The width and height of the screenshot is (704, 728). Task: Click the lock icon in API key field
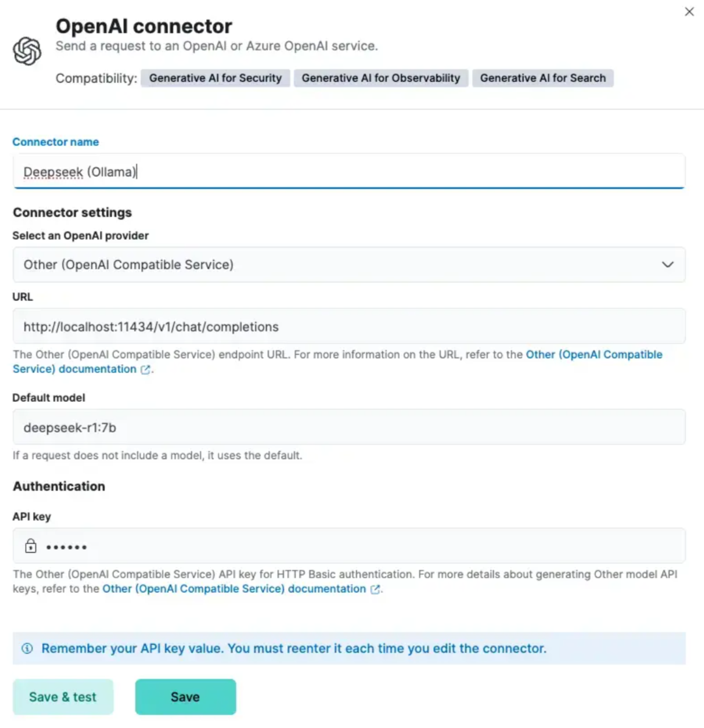coord(30,546)
